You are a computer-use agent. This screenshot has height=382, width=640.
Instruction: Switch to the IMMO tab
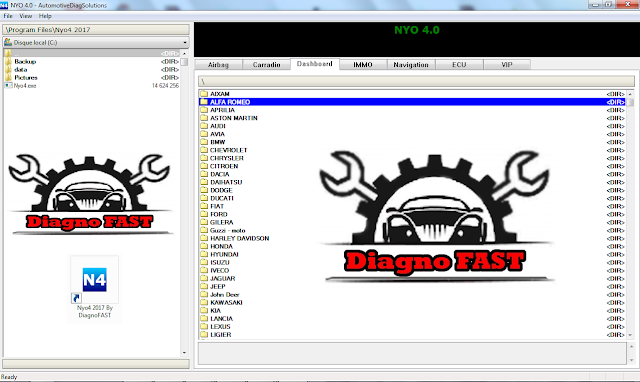(363, 64)
